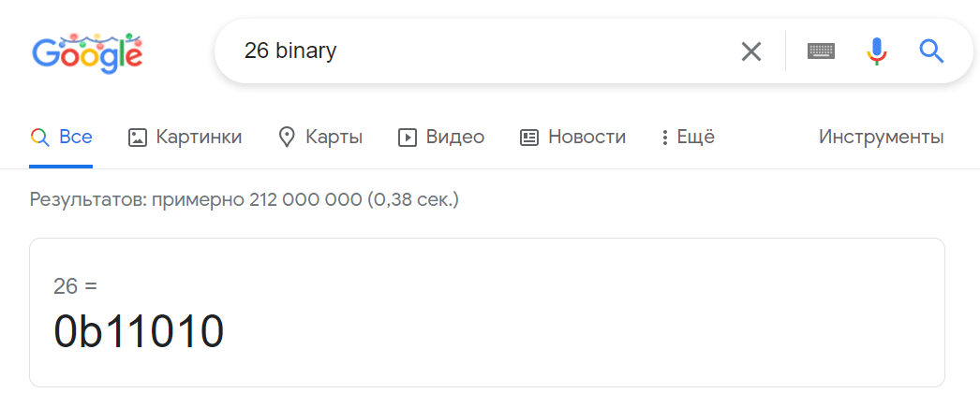Select the Все results tab
This screenshot has width=980, height=393.
point(62,138)
